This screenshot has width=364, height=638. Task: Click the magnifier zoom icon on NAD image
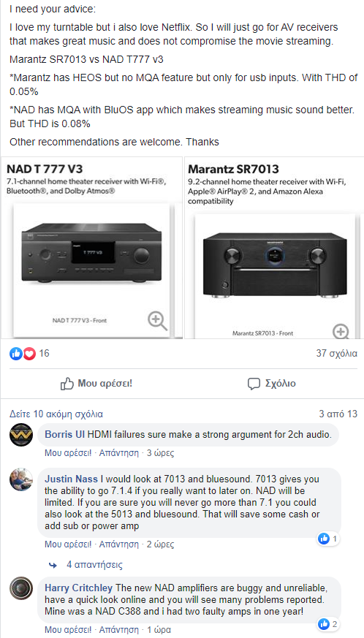coord(157,321)
